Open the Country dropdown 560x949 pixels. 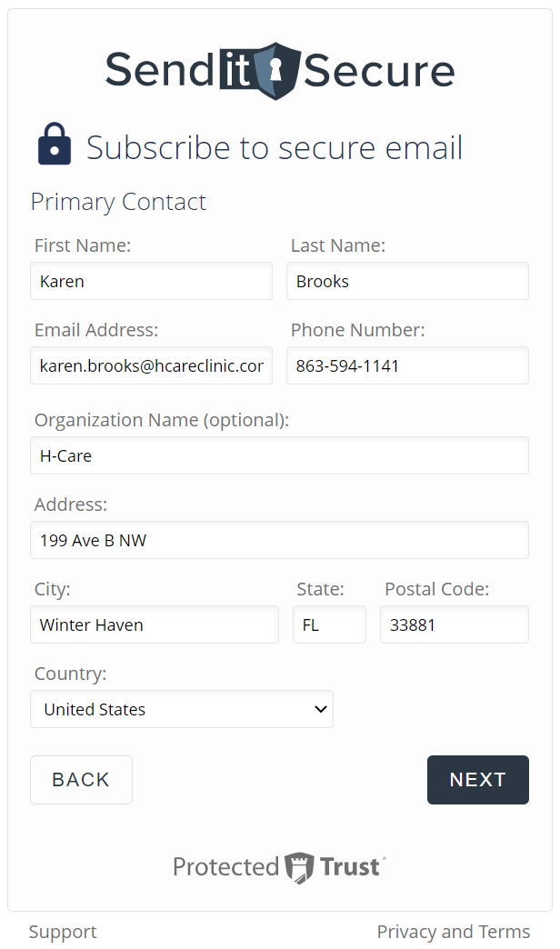[x=182, y=709]
